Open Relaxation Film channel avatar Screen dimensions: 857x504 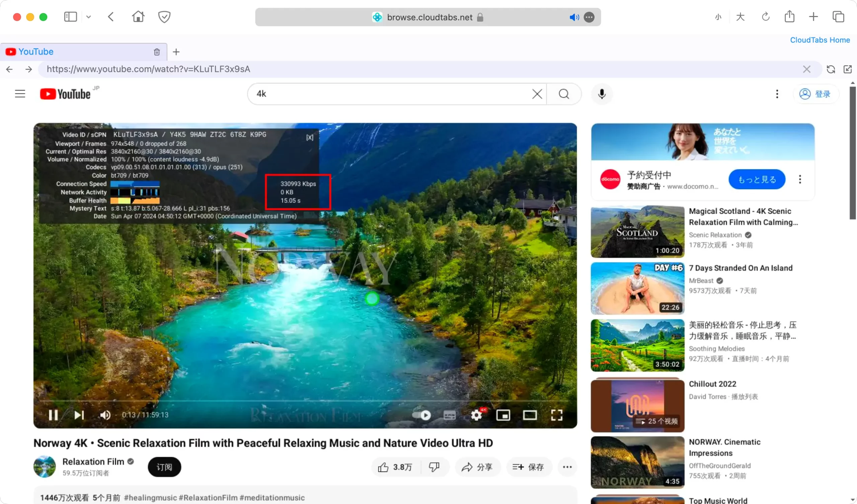pos(45,467)
